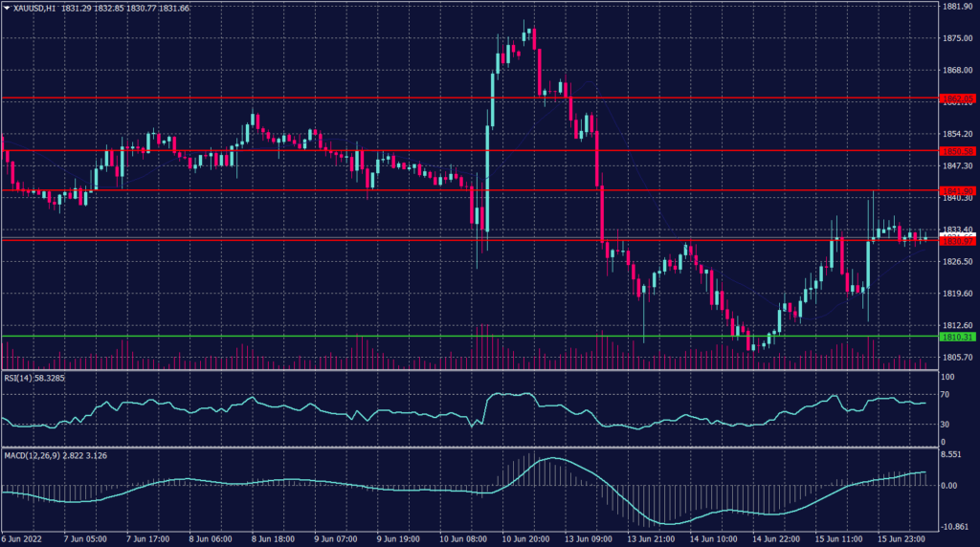Select the red 1841.90 price level tag
The width and height of the screenshot is (980, 547).
click(x=957, y=191)
